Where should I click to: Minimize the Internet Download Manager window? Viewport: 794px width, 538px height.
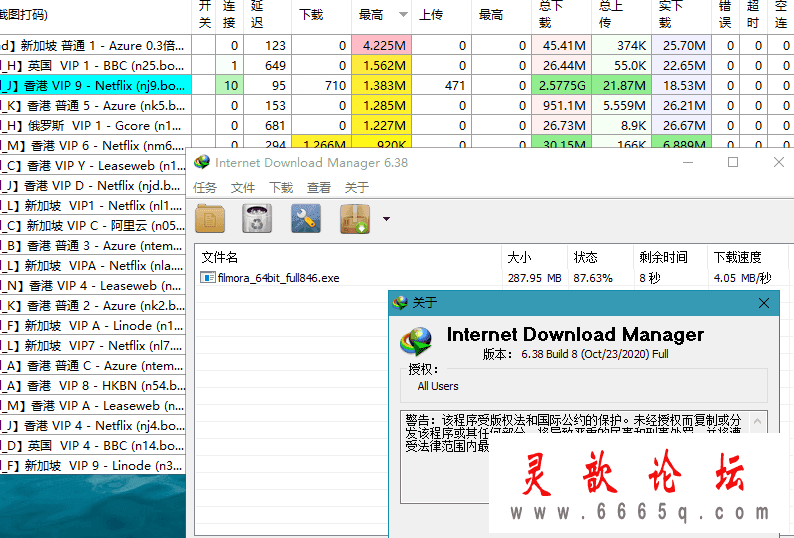[x=688, y=162]
